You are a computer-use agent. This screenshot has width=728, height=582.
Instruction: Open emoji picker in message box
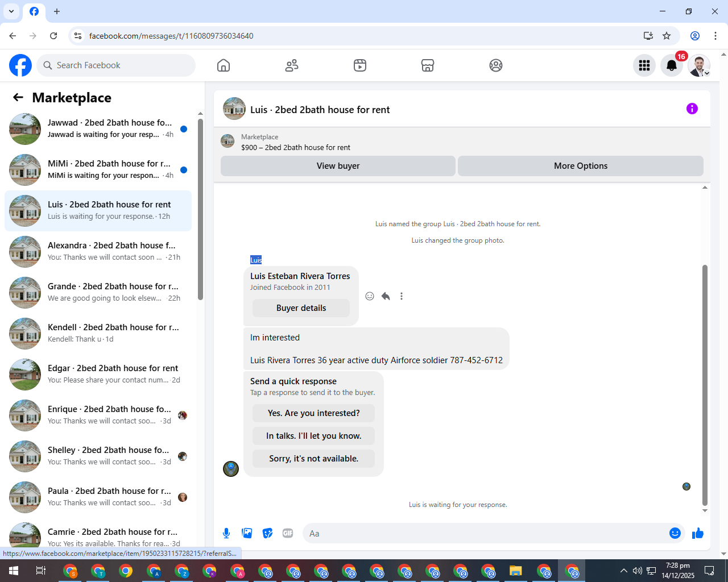(x=675, y=533)
